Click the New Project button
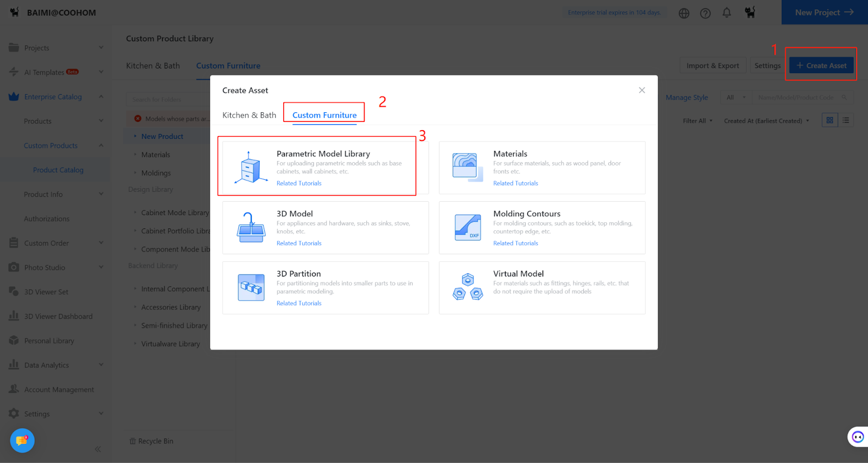868x463 pixels. [824, 12]
